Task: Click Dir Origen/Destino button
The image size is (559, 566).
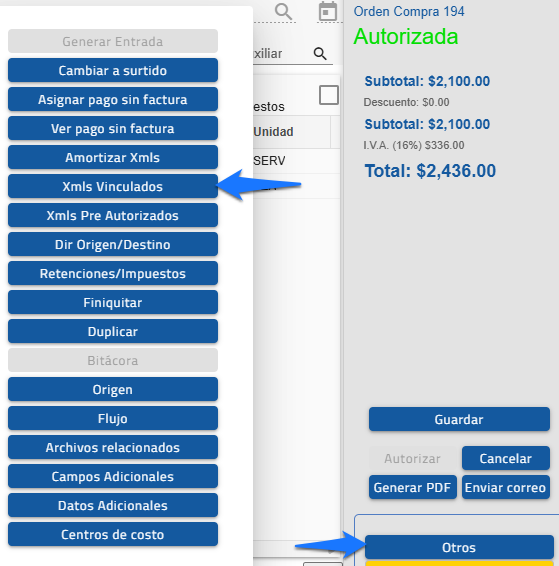Action: (x=113, y=244)
